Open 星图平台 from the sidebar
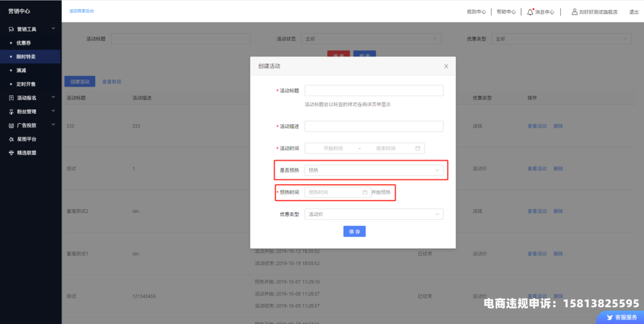The width and height of the screenshot is (644, 324). pos(26,139)
